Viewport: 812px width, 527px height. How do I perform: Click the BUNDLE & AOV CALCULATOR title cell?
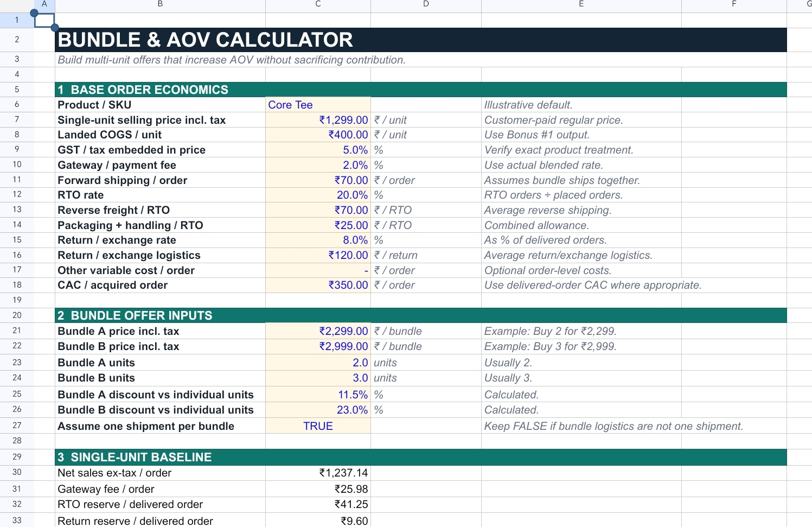point(421,40)
